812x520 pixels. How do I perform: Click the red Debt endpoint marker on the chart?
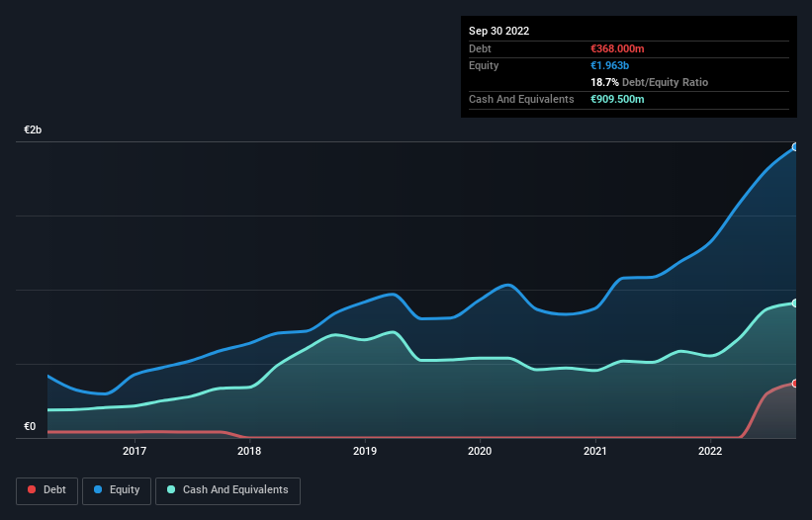[794, 383]
